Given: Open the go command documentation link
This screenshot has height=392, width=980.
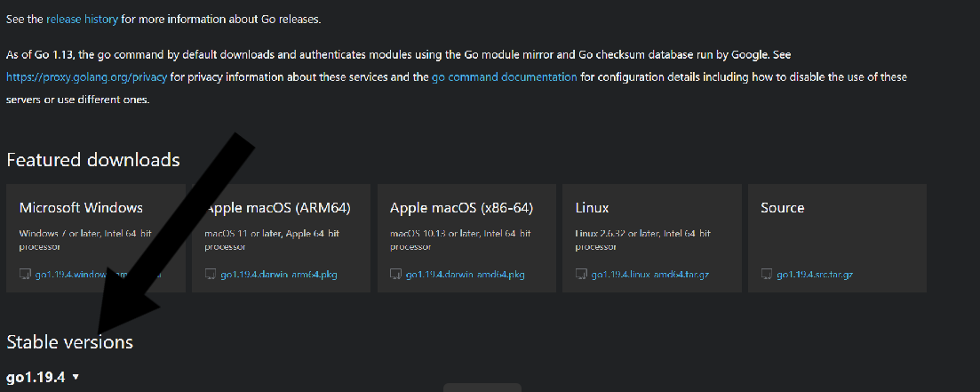Looking at the screenshot, I should click(504, 77).
